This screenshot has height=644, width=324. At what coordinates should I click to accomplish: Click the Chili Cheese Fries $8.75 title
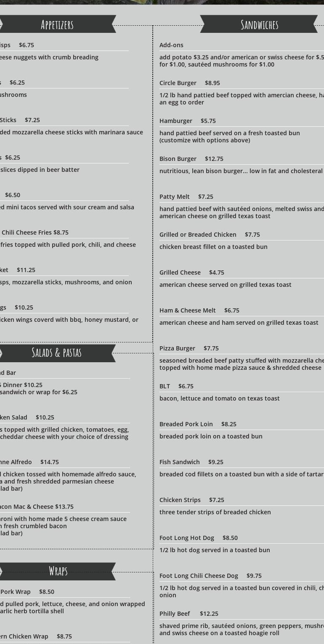35,232
